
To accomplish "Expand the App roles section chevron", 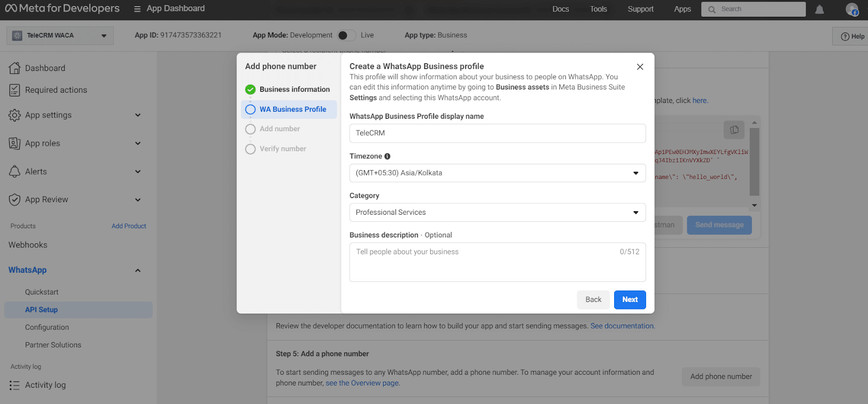I will (x=138, y=143).
